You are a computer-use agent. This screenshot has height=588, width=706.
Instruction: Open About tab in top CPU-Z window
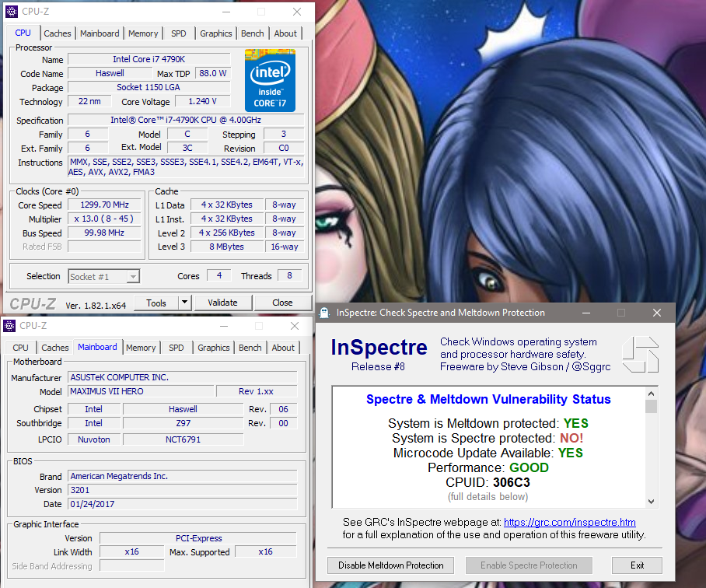[285, 33]
